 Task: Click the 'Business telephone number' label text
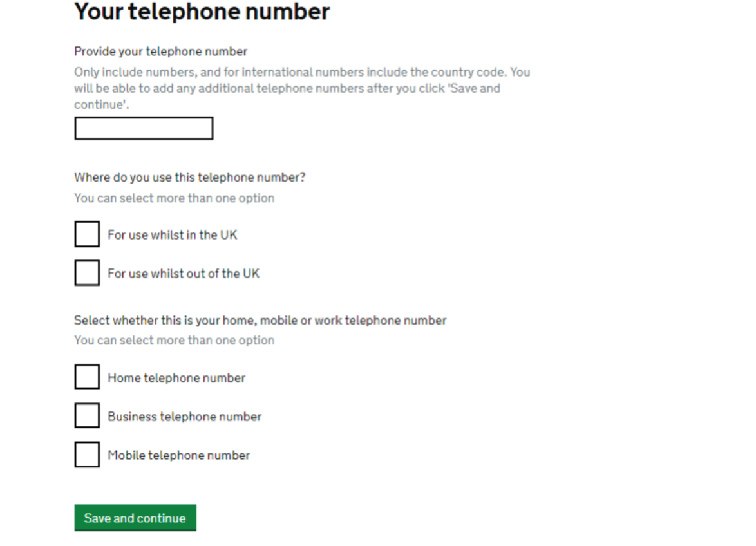[185, 417]
